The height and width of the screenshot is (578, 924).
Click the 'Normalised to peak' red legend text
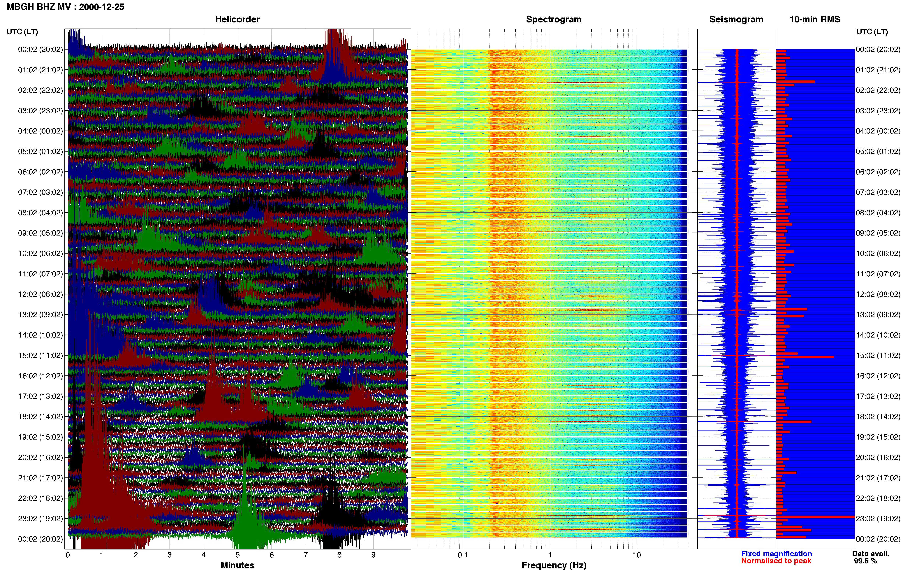pyautogui.click(x=776, y=561)
